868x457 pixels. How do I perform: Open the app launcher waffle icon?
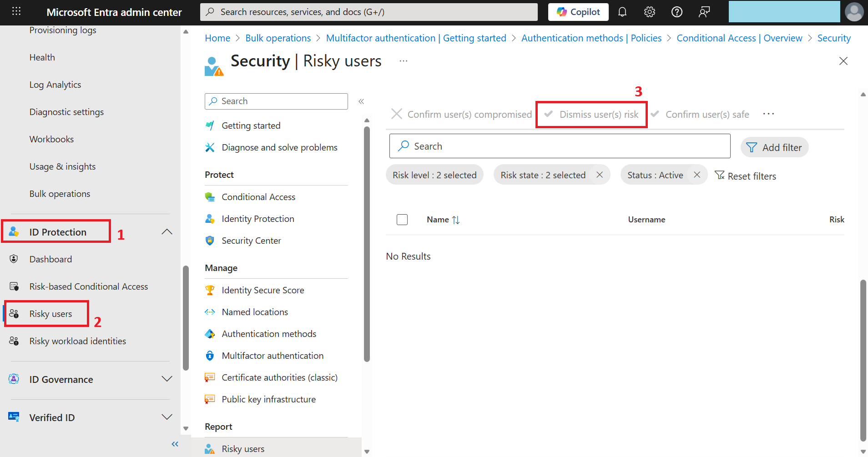(16, 11)
